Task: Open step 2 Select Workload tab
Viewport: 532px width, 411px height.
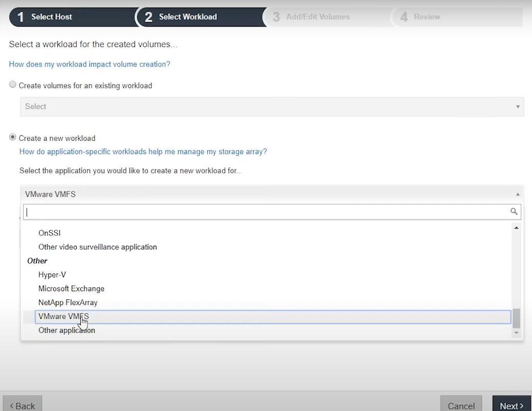Action: point(201,17)
